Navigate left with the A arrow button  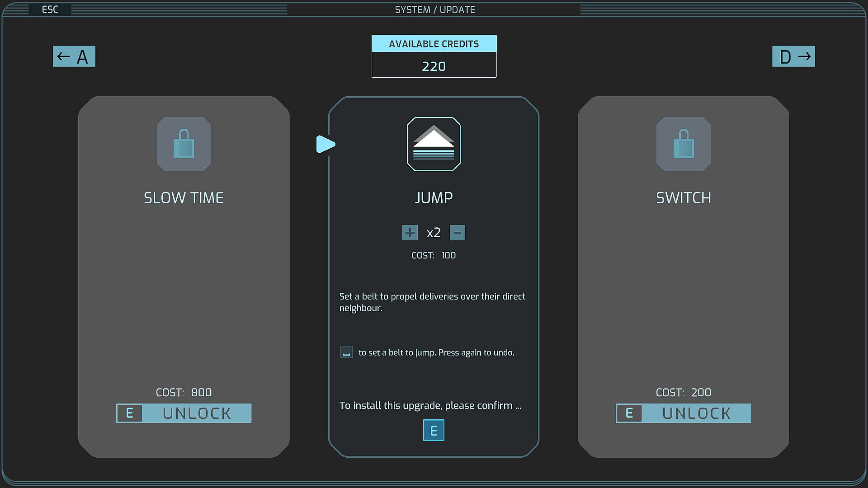pyautogui.click(x=74, y=56)
